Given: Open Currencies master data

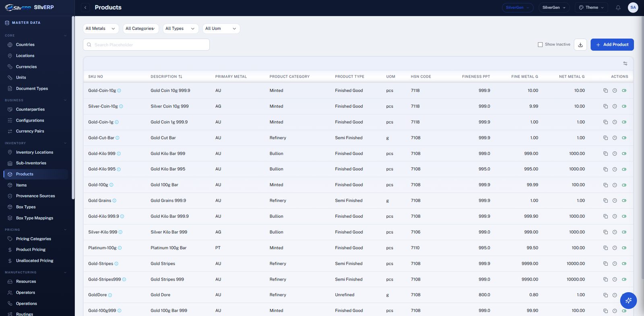Looking at the screenshot, I should [x=26, y=67].
